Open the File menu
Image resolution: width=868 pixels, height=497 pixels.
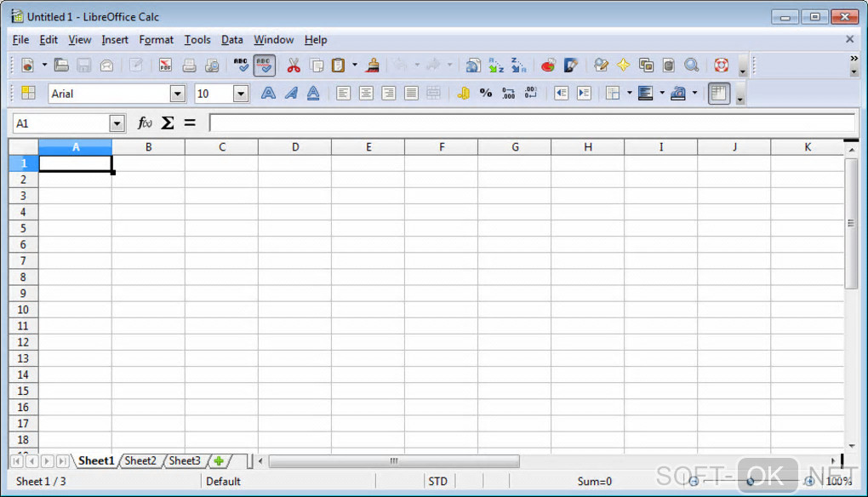(x=20, y=40)
